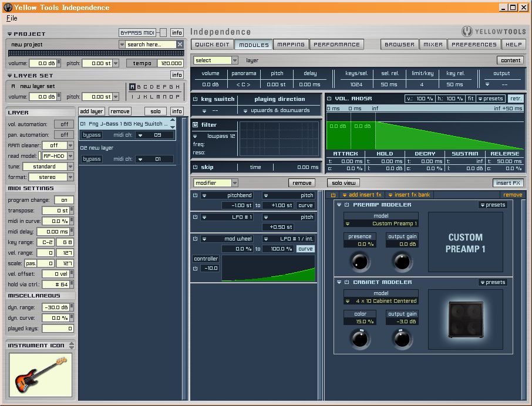The width and height of the screenshot is (532, 406).
Task: Click the application icon in the title bar
Action: coord(8,7)
